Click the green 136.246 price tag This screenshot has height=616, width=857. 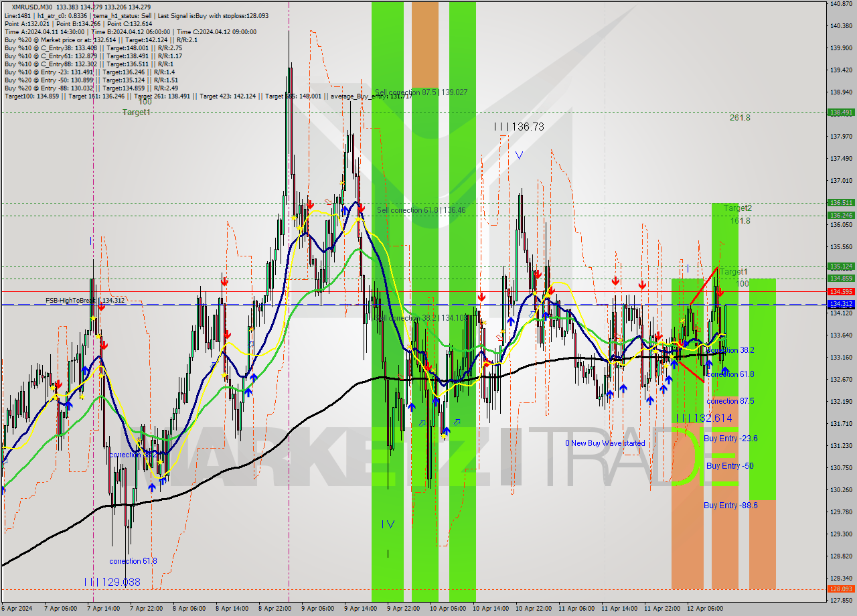[841, 215]
